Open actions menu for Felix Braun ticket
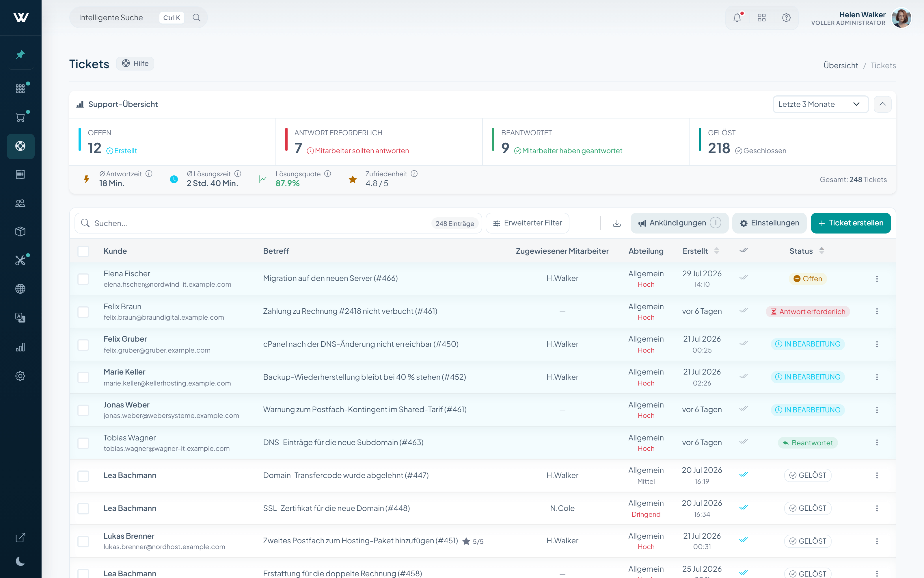924x578 pixels. [x=877, y=312]
